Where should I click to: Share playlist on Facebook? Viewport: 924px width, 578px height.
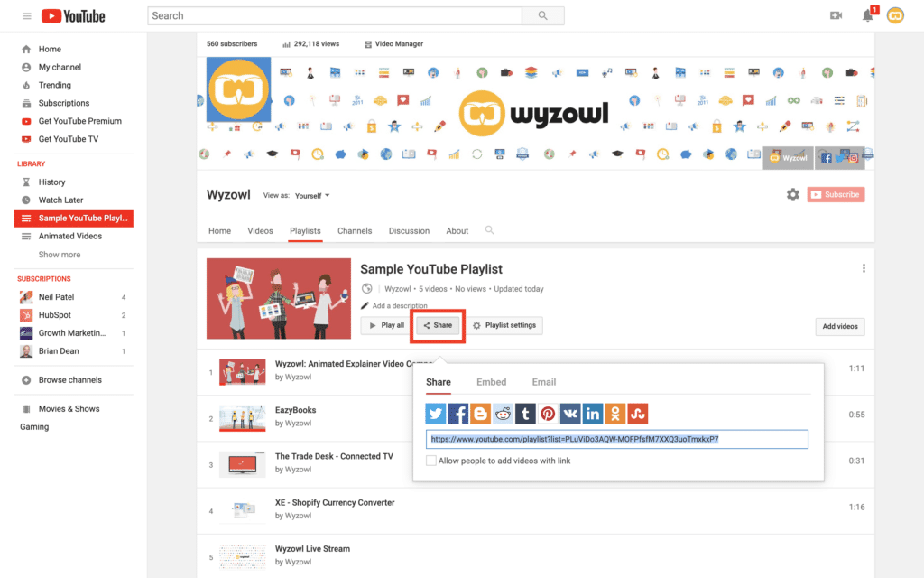tap(457, 414)
